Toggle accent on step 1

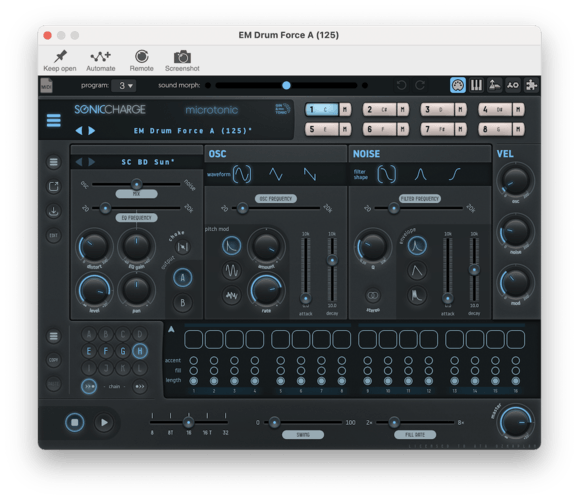(x=193, y=360)
